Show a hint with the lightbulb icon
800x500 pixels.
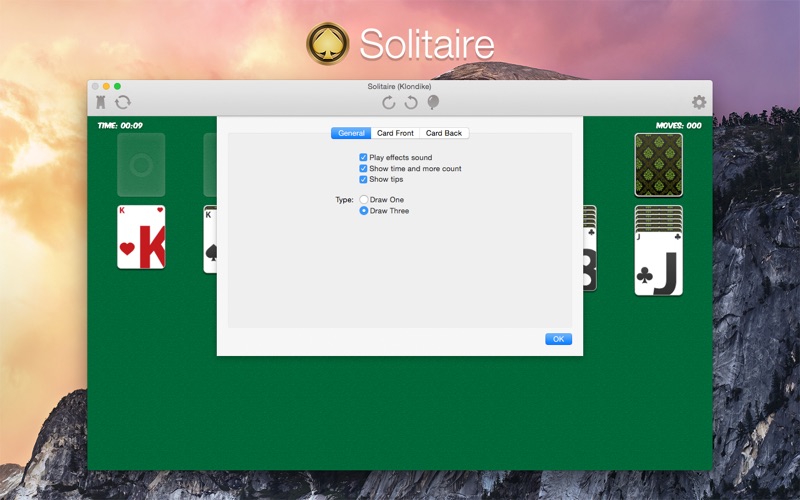433,103
